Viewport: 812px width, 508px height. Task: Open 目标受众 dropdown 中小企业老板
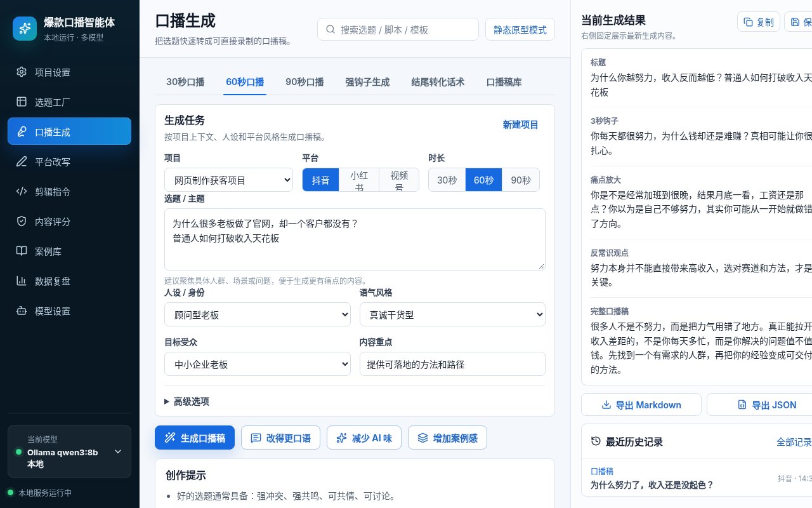pos(258,364)
